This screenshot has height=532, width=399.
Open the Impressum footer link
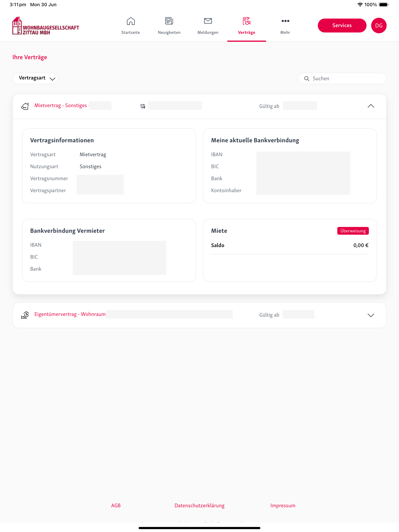point(283,505)
